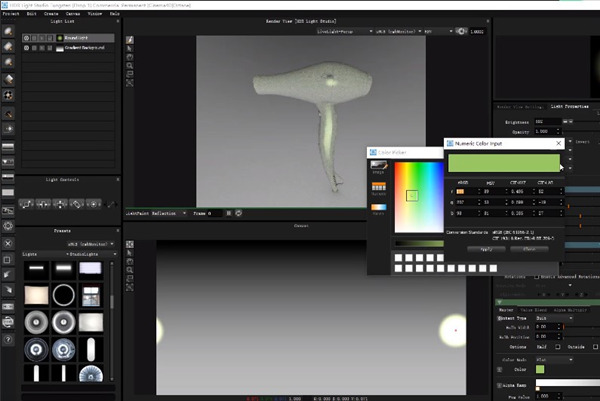Click the green Color swatch in properties
This screenshot has height=401, width=600.
[540, 369]
